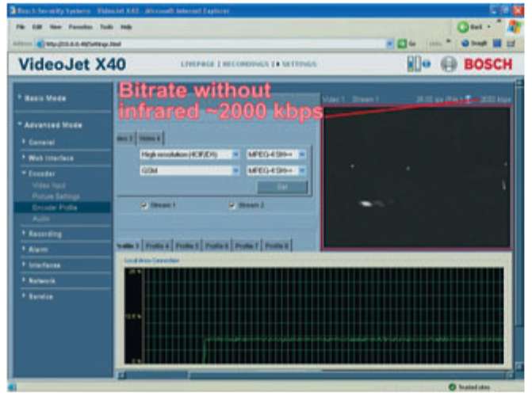Click the rightmost browser toolbar icon
Viewport: 532px width, 400px height.
pos(511,44)
